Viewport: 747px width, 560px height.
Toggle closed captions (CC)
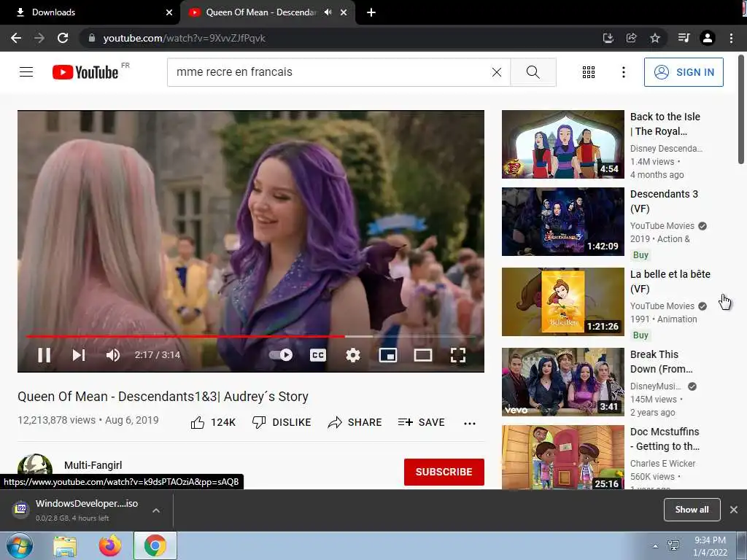pyautogui.click(x=318, y=355)
